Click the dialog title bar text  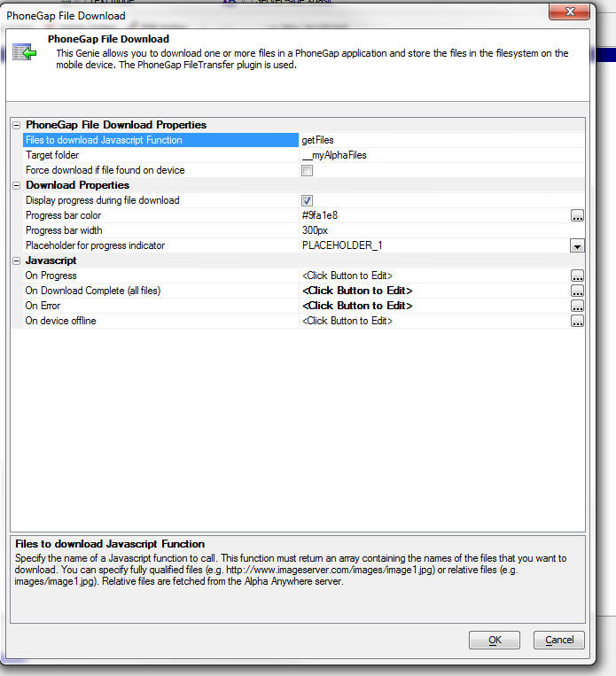pyautogui.click(x=66, y=16)
